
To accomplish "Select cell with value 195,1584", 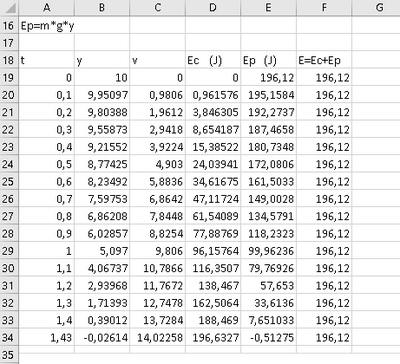I will tap(268, 95).
